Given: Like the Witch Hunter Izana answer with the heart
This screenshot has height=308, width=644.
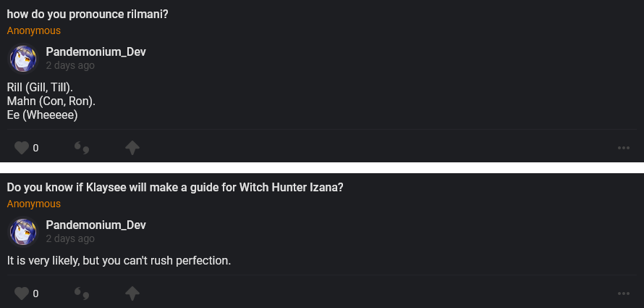Looking at the screenshot, I should pos(21,294).
